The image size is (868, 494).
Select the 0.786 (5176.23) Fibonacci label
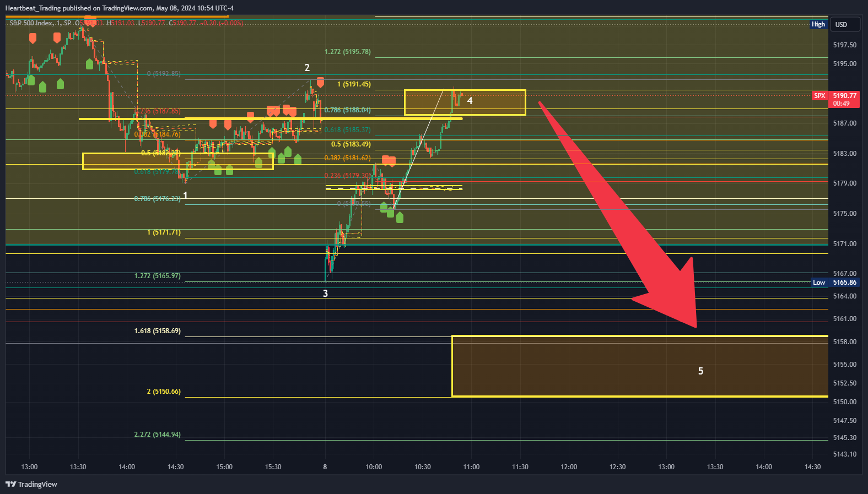pos(158,199)
